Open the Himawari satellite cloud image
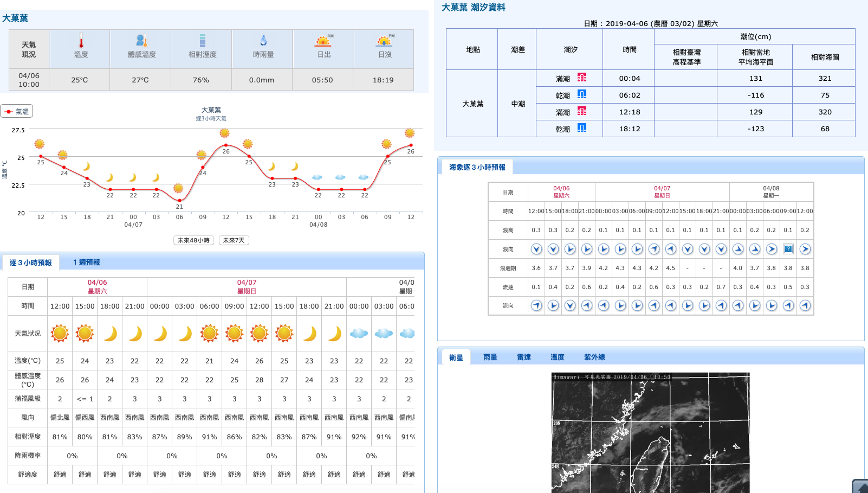 pos(651,433)
